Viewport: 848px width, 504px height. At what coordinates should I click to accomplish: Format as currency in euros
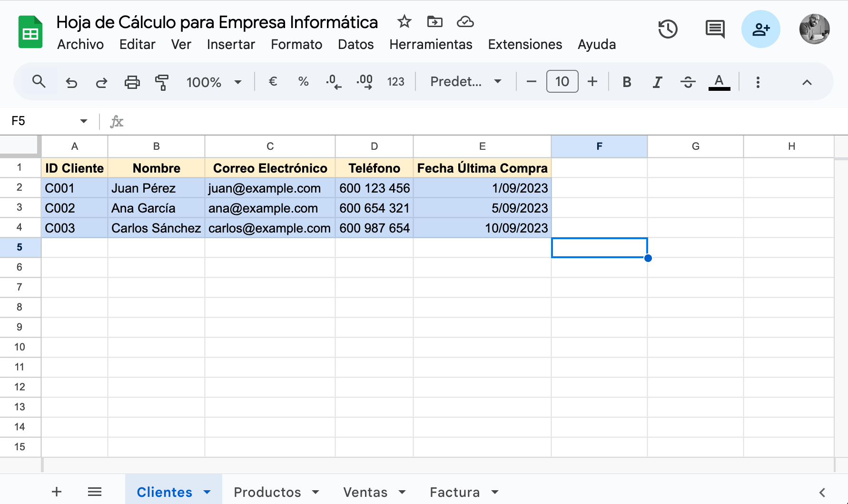tap(273, 81)
